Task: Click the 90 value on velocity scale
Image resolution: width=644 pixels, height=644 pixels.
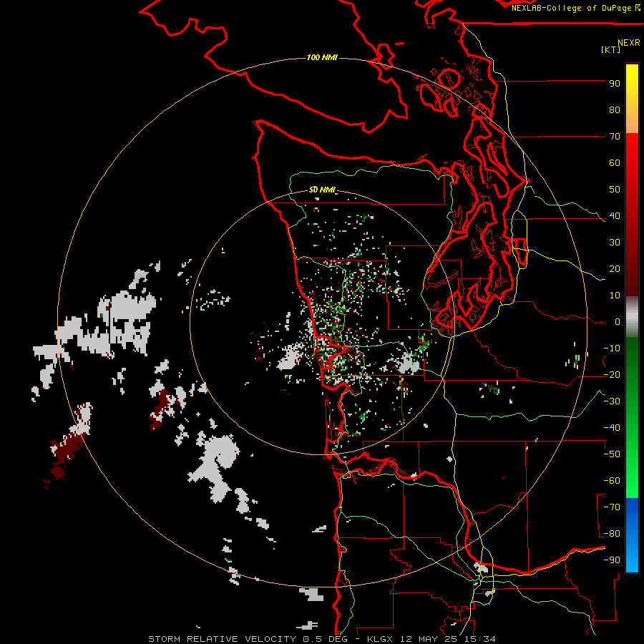Action: click(x=615, y=84)
